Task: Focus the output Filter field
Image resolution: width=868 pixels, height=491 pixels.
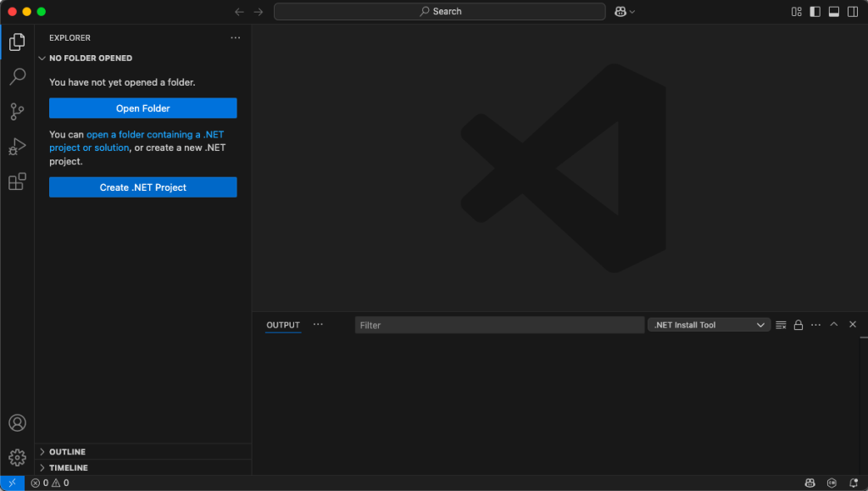Action: pyautogui.click(x=499, y=325)
